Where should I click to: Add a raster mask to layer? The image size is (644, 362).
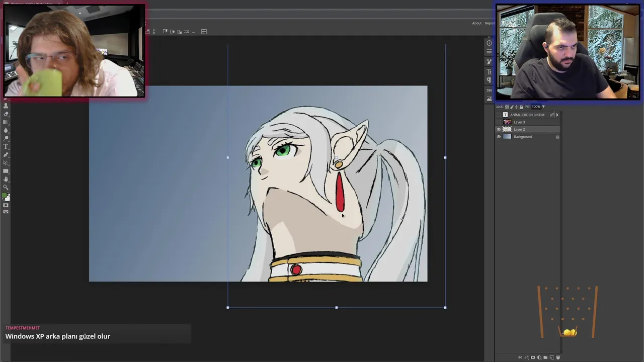(x=533, y=357)
